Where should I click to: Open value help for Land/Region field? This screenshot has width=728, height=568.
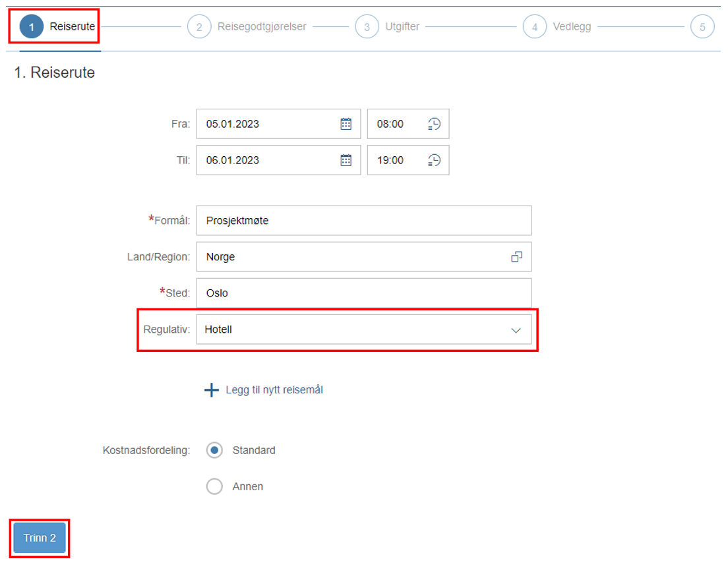516,256
